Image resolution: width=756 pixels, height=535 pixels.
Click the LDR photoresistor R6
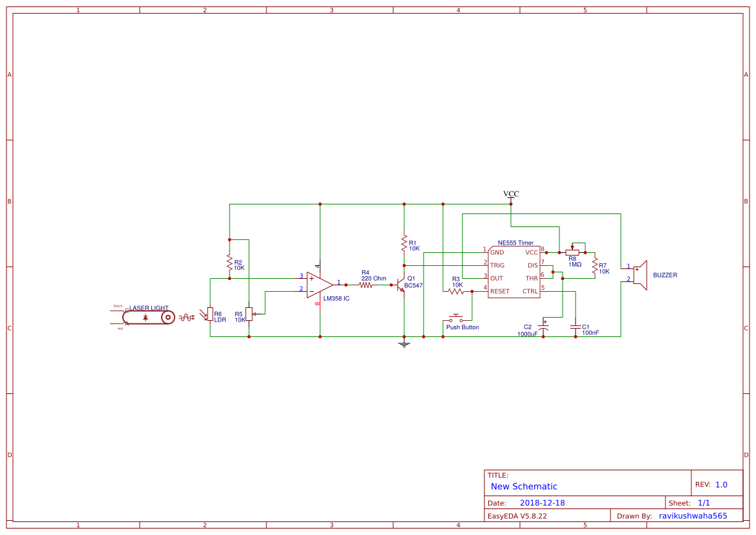click(211, 316)
